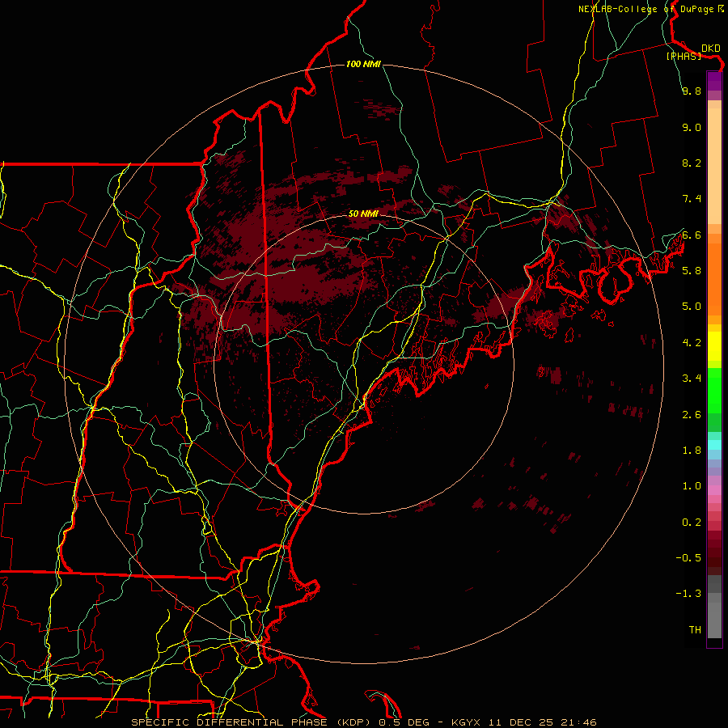Click the 50 NMI range ring label
The height and width of the screenshot is (728, 728).
click(363, 214)
